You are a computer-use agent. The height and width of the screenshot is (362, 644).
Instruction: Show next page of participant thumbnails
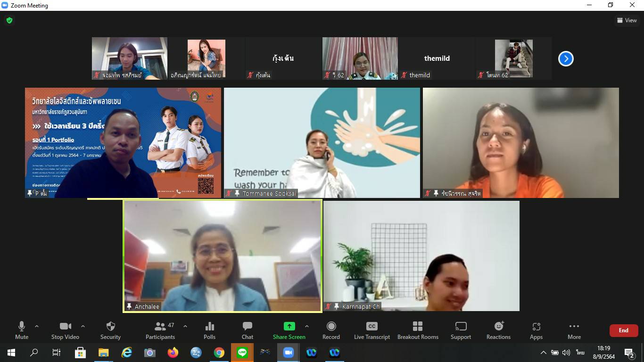[x=566, y=59]
